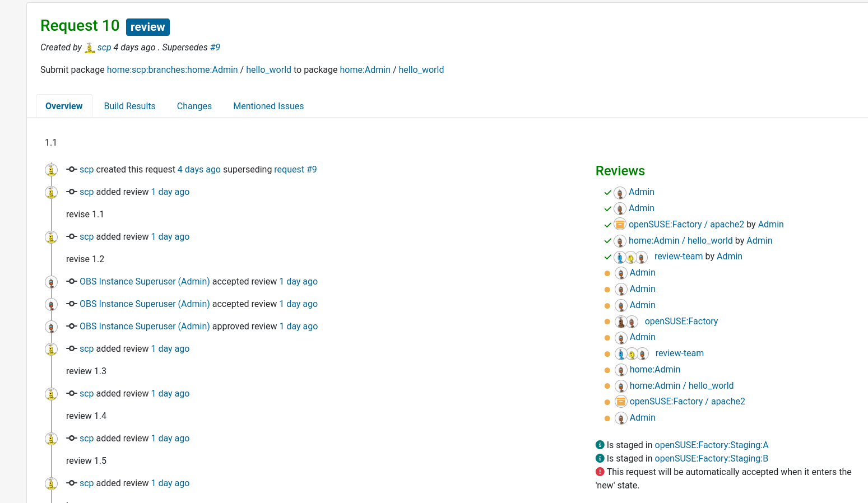Click the checkmark beside review-team by Admin
The height and width of the screenshot is (503, 868).
tap(607, 257)
